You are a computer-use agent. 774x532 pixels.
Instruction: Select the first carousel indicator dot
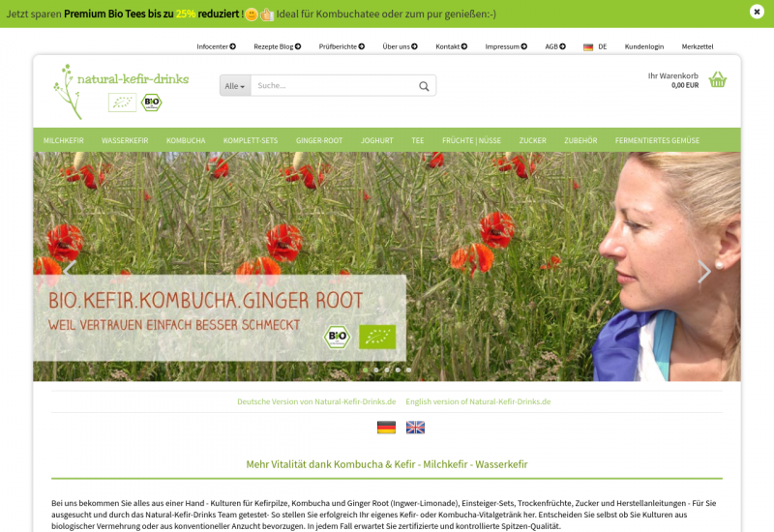(365, 369)
